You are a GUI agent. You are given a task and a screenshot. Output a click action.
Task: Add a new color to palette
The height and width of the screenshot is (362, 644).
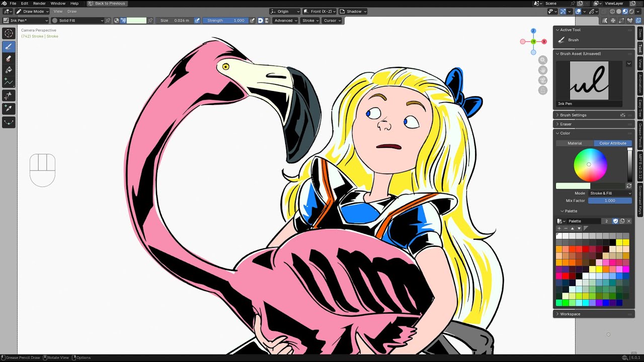[559, 228]
